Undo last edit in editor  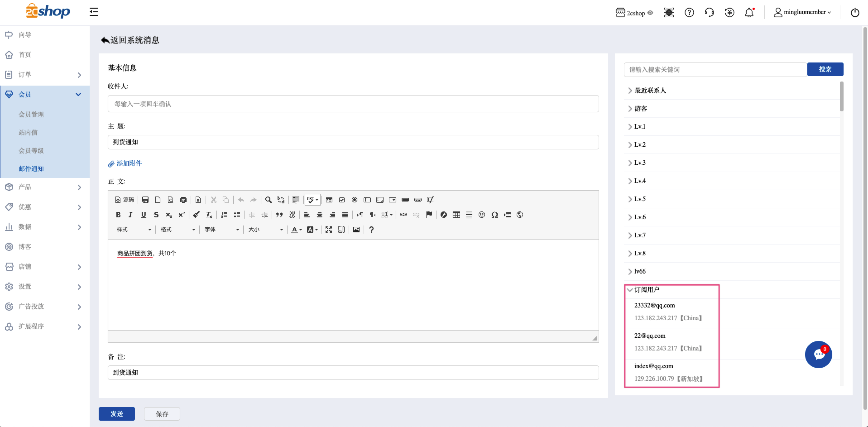tap(241, 200)
